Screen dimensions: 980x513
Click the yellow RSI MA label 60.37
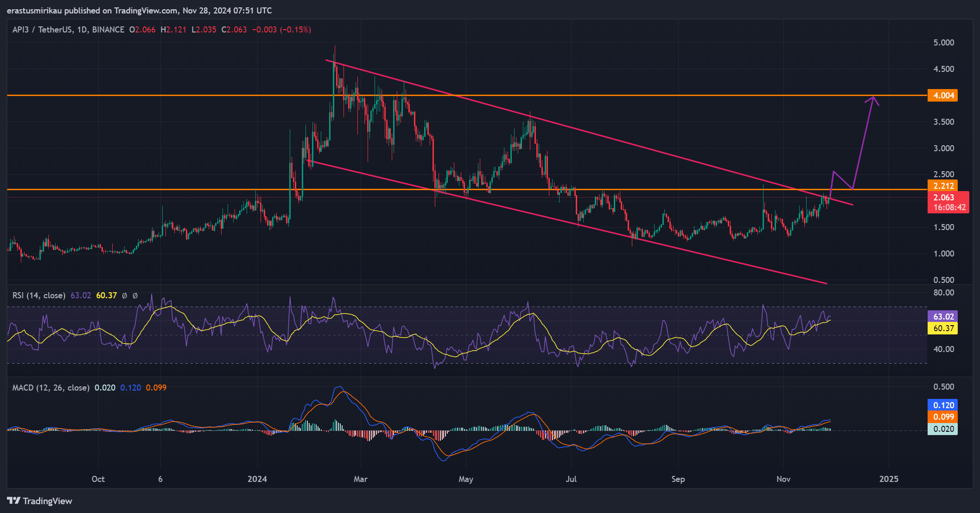click(942, 328)
